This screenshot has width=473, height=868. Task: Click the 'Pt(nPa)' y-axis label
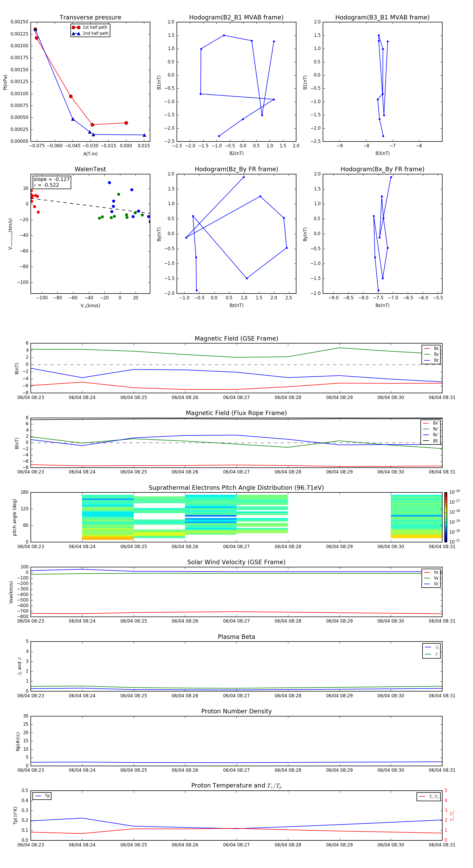[x=5, y=82]
